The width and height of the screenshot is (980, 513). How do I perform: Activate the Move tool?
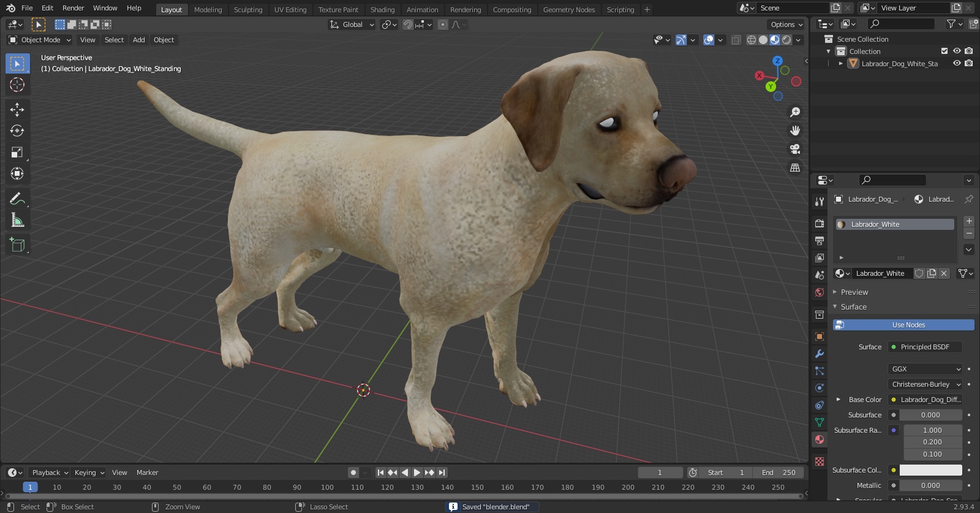pyautogui.click(x=17, y=110)
